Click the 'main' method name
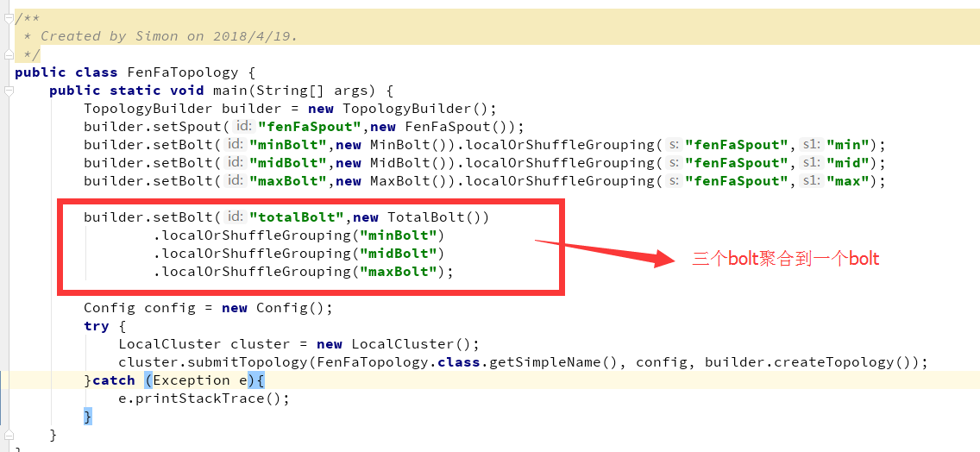Viewport: 980px width, 452px height. pos(229,91)
